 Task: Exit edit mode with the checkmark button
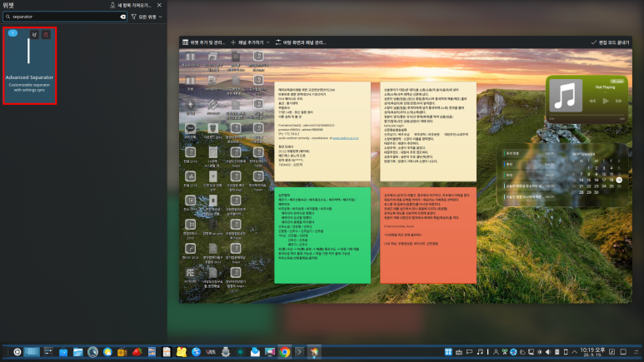coord(610,42)
